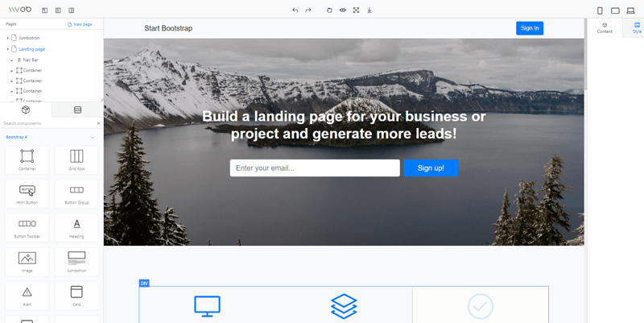644x323 pixels.
Task: Open the sections list tab
Action: coord(77,110)
